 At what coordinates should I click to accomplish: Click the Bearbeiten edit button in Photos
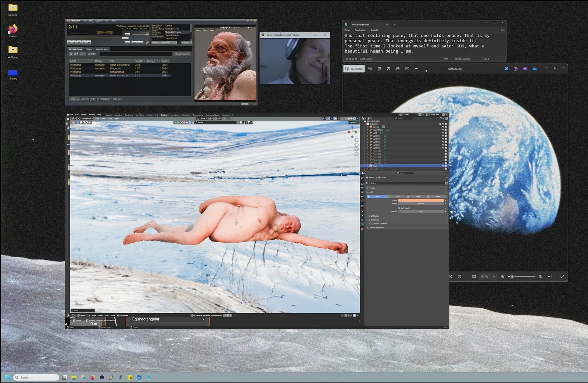point(354,69)
